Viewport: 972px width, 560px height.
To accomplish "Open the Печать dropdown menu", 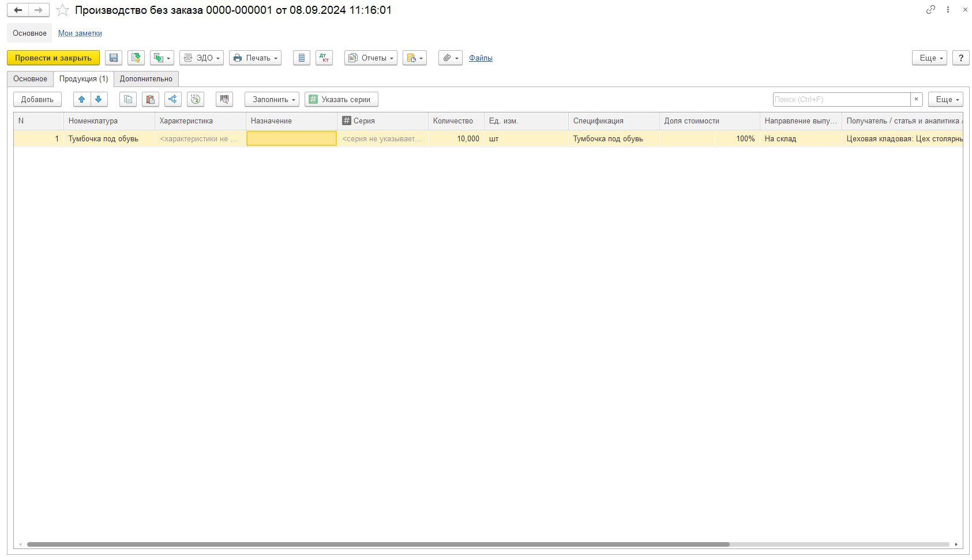I will pos(255,58).
